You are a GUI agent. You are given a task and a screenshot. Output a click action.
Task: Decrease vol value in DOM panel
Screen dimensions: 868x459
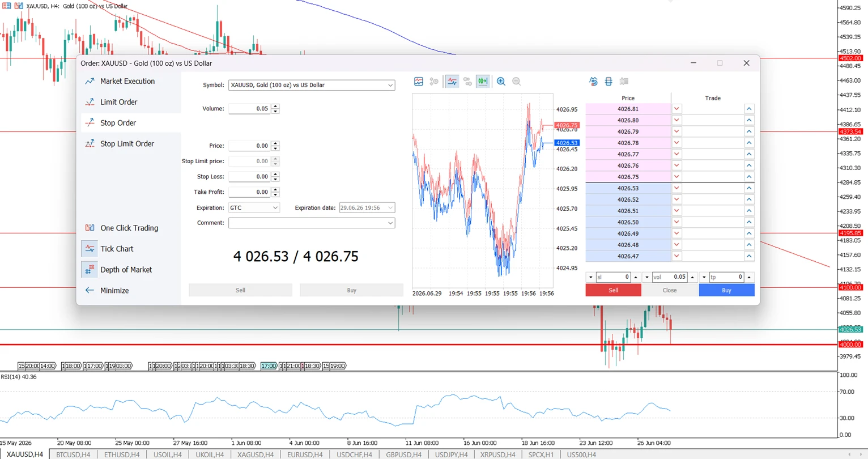[647, 277]
